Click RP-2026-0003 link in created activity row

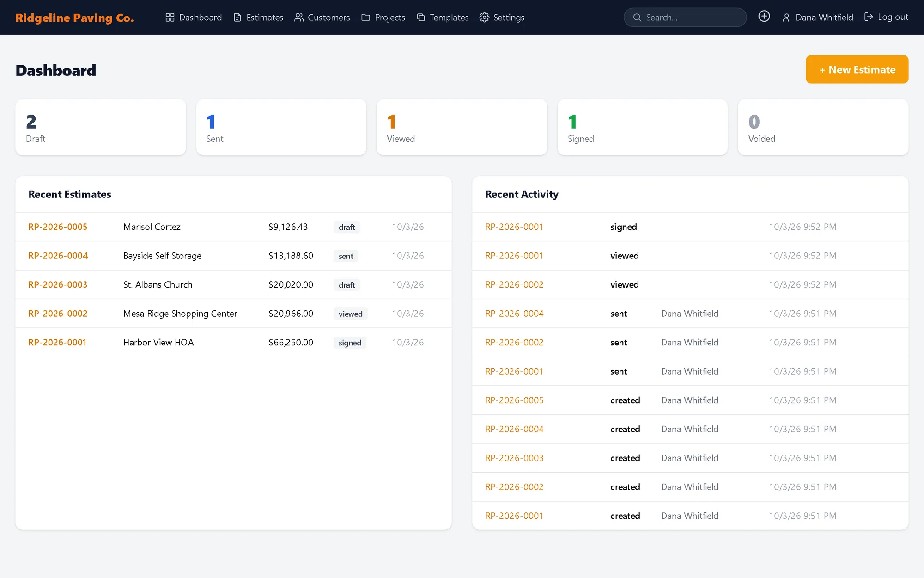[514, 458]
